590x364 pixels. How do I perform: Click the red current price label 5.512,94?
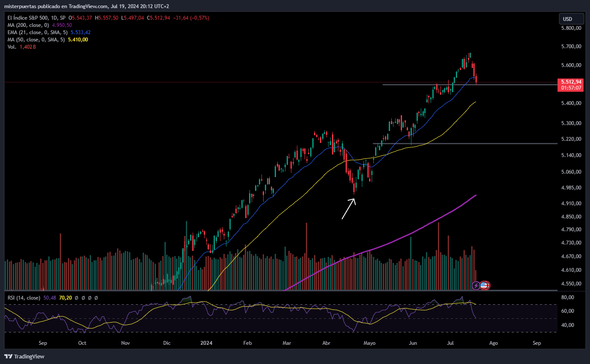point(571,82)
